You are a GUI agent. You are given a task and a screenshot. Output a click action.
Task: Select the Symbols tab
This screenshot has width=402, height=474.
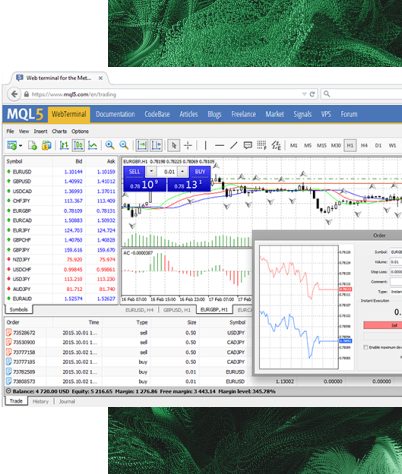[19, 310]
